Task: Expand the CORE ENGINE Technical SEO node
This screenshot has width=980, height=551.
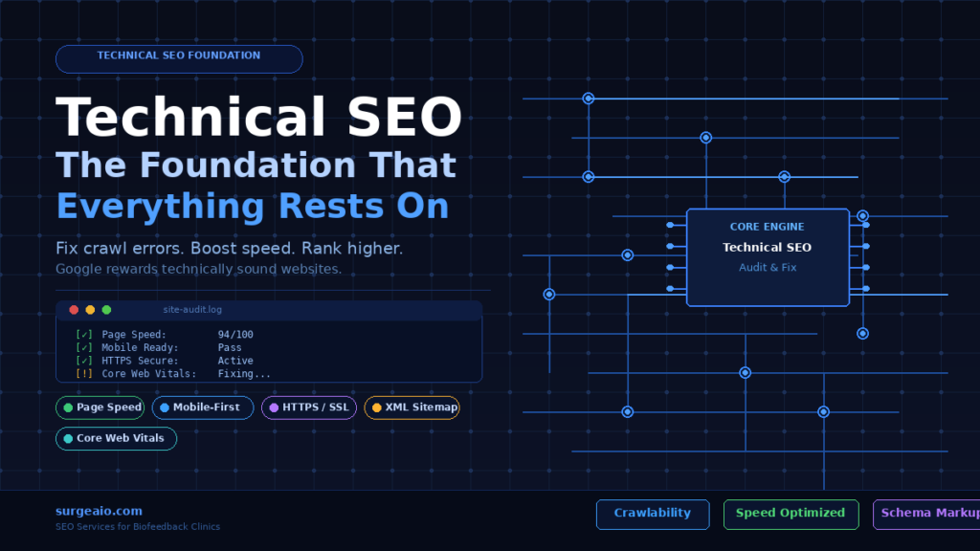Action: 767,255
